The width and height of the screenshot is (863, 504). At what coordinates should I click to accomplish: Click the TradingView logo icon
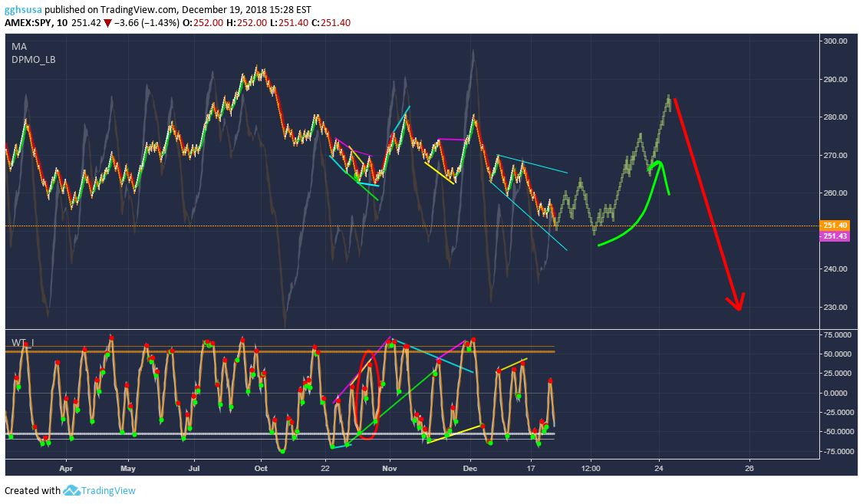71,490
